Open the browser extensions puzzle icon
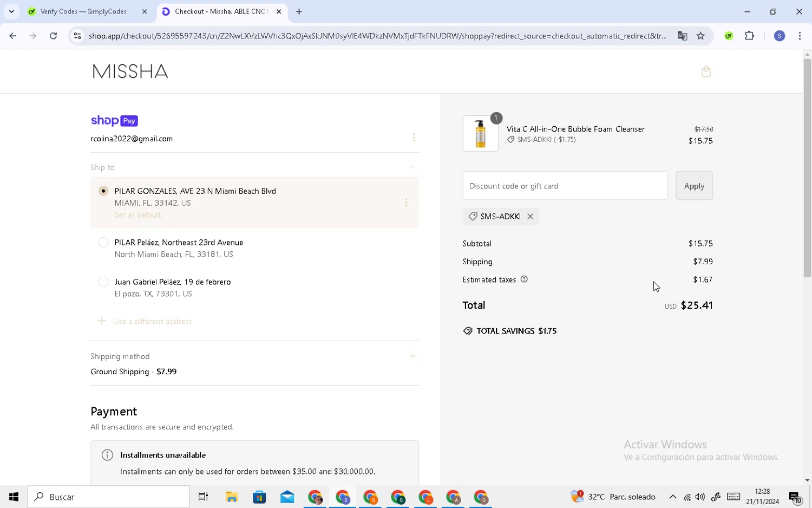The image size is (812, 508). click(749, 36)
